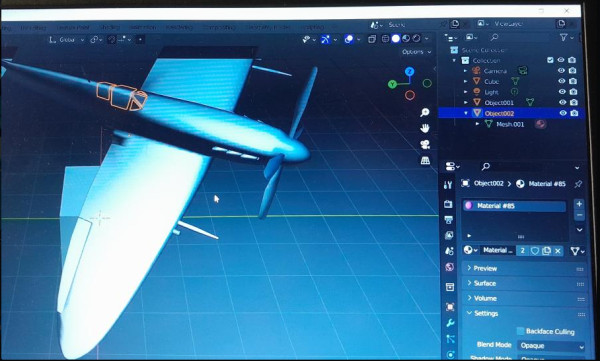Viewport: 600px width, 361px height.
Task: Click the pan hand viewport icon
Action: coord(425,128)
